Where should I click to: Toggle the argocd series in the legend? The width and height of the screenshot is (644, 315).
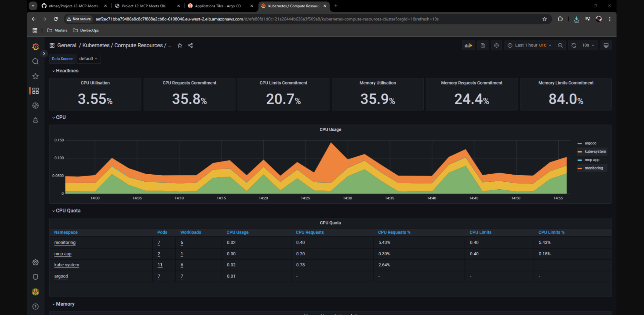(591, 143)
